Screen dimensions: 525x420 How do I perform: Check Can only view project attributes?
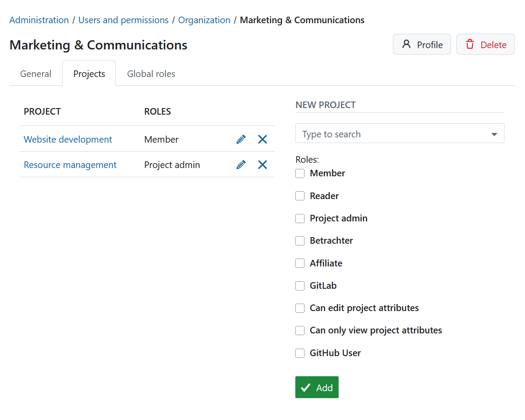click(300, 330)
